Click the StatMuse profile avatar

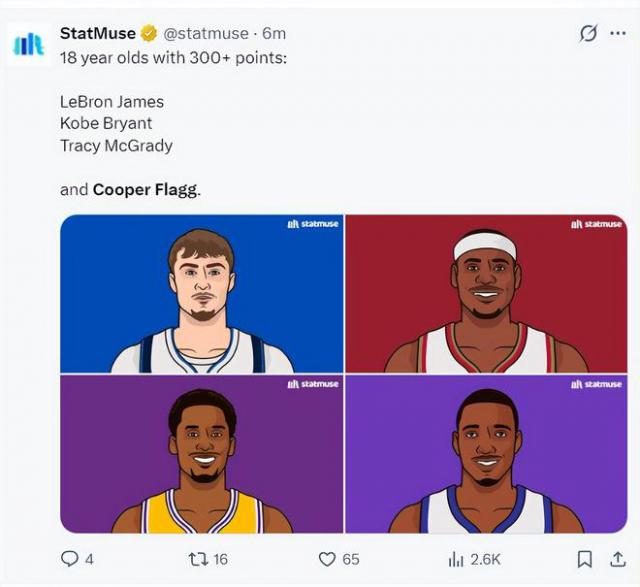[x=28, y=44]
